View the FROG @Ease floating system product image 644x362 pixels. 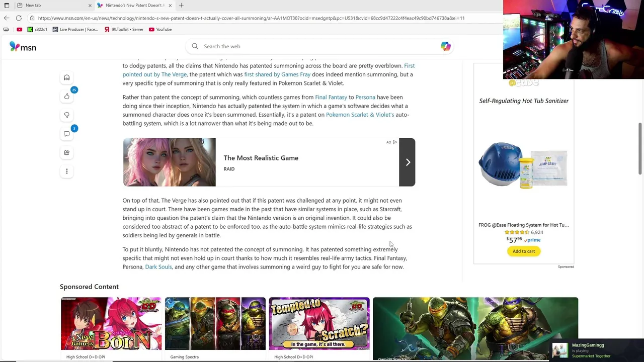(x=524, y=165)
